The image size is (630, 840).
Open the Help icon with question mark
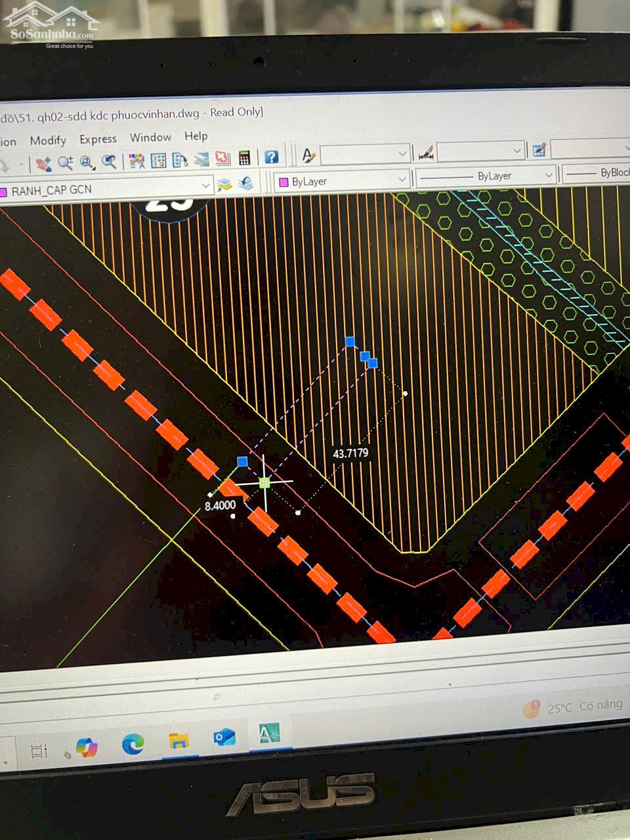[271, 157]
